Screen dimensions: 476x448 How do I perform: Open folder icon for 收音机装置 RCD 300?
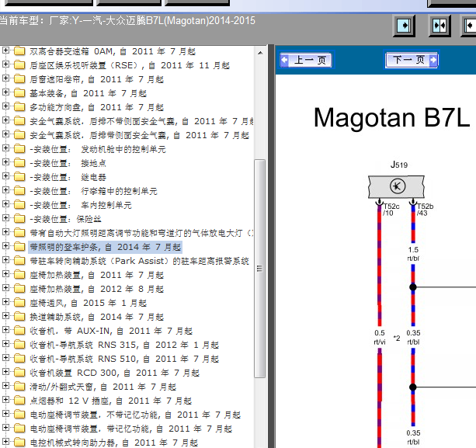pyautogui.click(x=19, y=373)
